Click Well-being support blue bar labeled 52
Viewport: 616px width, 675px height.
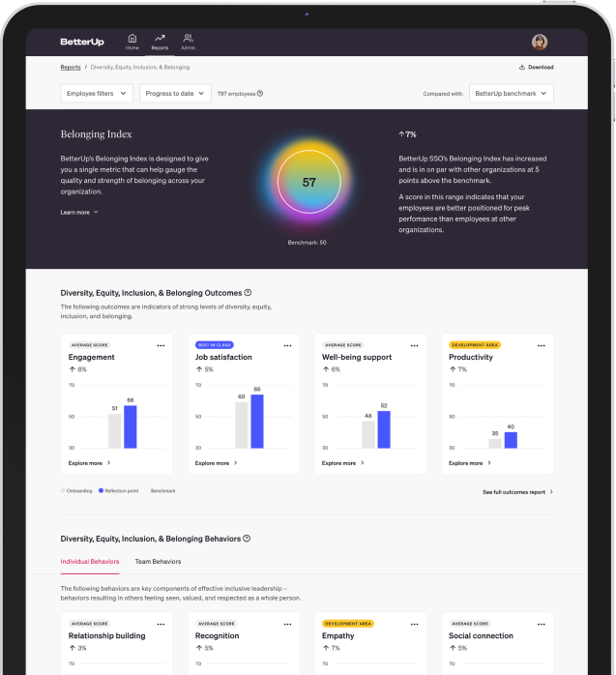[x=384, y=429]
